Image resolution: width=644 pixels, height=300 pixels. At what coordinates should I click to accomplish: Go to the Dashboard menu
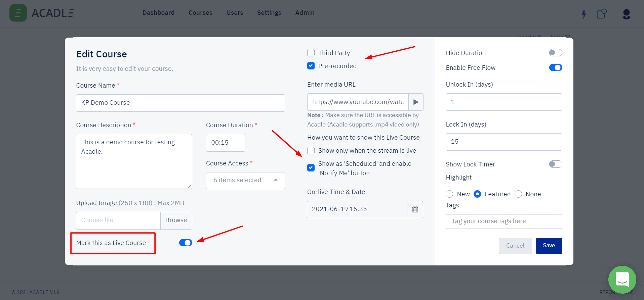click(x=158, y=13)
